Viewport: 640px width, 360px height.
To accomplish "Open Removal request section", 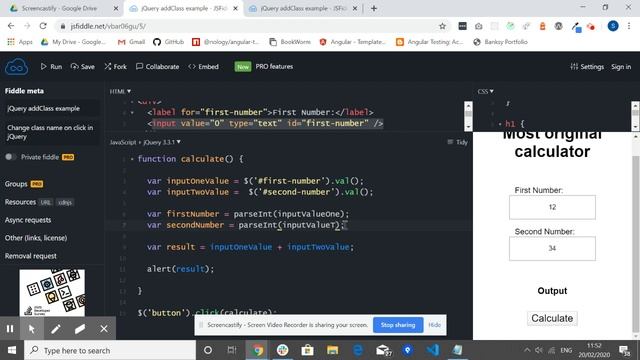I will (x=31, y=256).
